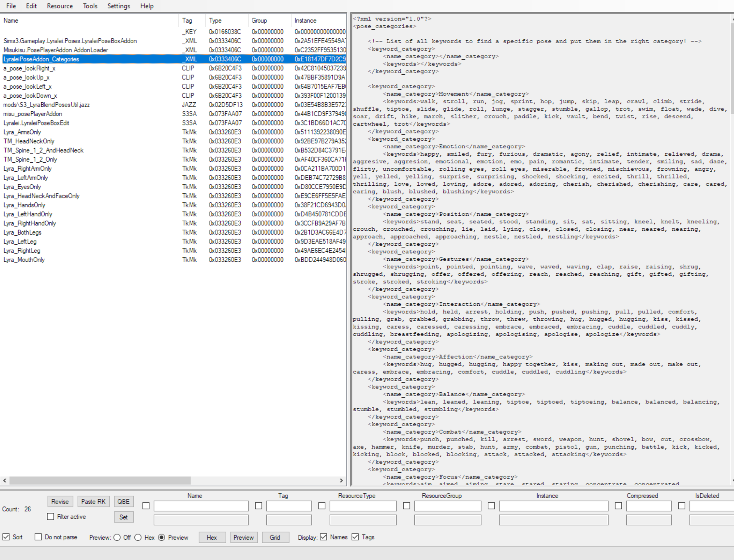Click the ResourceType filter input field

point(363,506)
